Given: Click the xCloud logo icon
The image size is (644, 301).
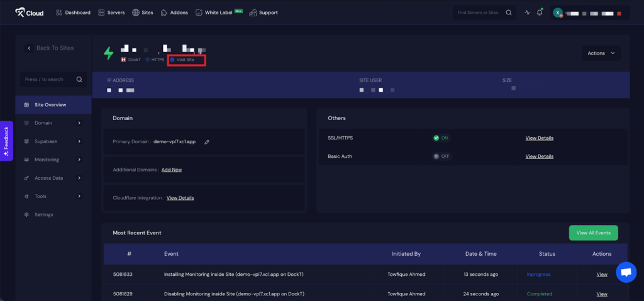Looking at the screenshot, I should (x=20, y=12).
